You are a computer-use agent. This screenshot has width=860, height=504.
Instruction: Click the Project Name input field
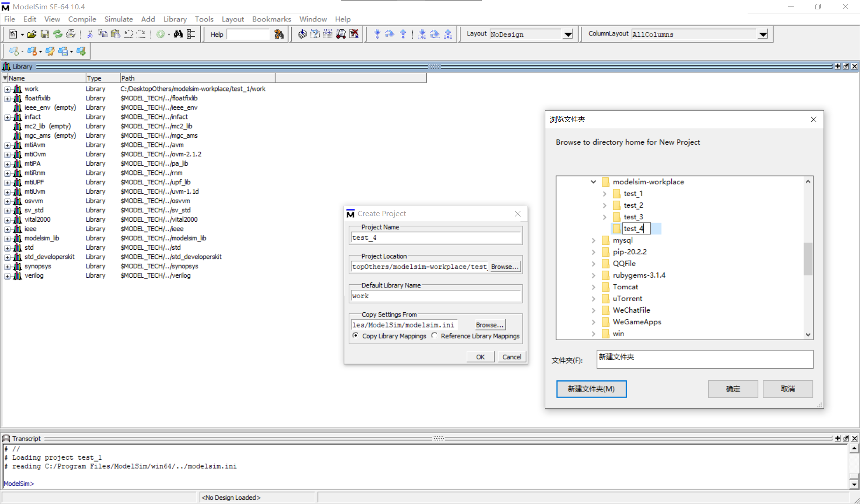(436, 238)
